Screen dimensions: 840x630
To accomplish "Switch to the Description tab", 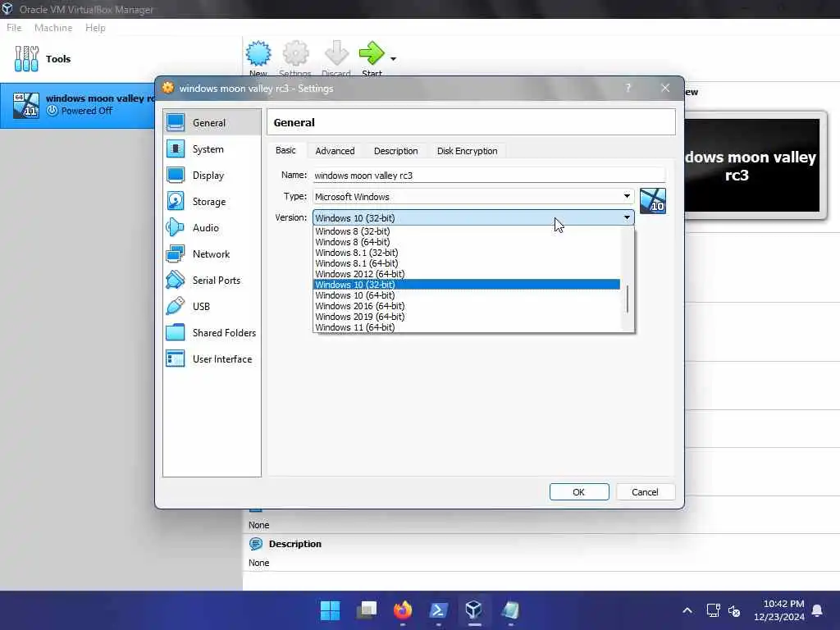I will coord(396,151).
